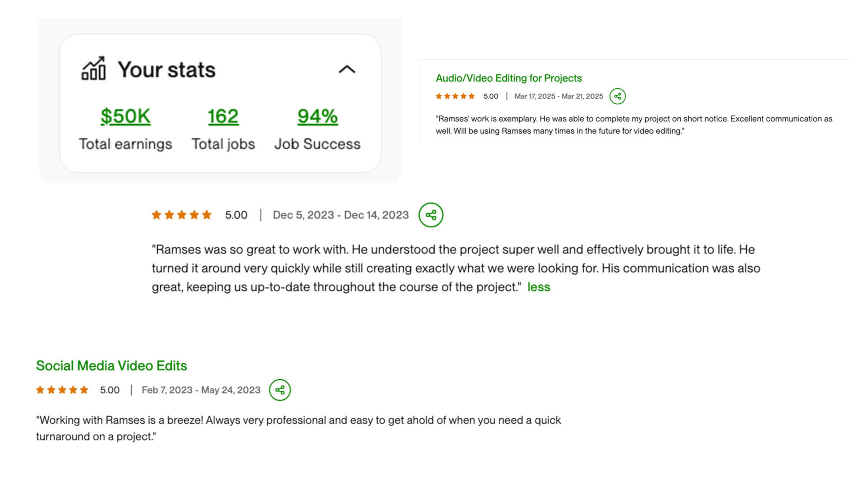The image size is (868, 488).
Task: Click the "Your stats" heading
Action: point(166,70)
